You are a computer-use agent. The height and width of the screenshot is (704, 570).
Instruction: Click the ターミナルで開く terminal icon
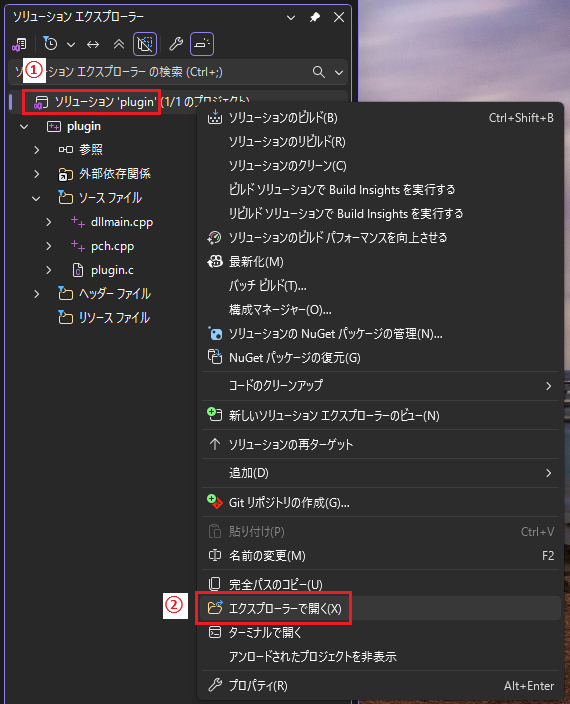pyautogui.click(x=215, y=633)
